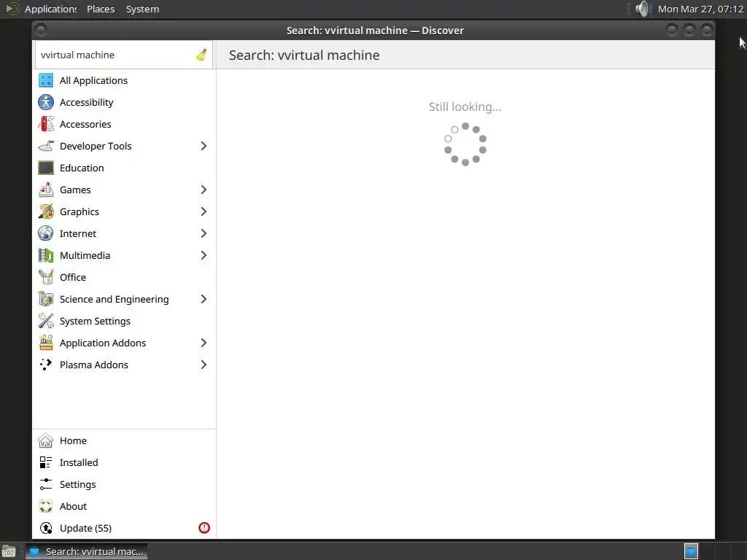
Task: Click the System Settings tools icon
Action: (46, 321)
